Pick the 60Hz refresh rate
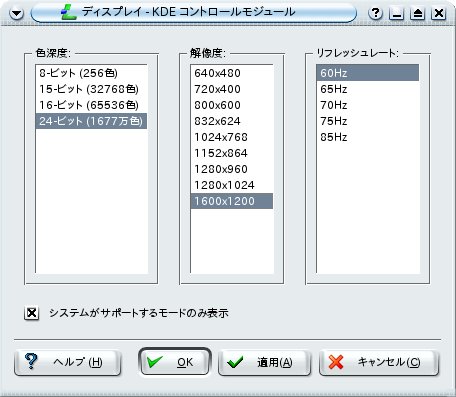 [368, 73]
